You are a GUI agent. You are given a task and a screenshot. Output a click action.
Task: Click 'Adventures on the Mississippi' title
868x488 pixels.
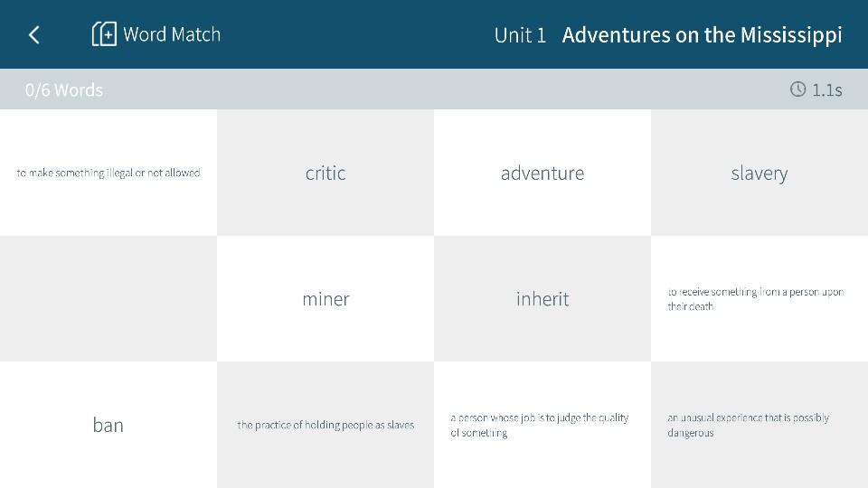[702, 35]
